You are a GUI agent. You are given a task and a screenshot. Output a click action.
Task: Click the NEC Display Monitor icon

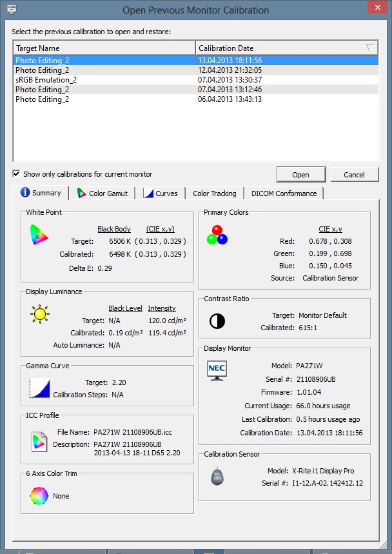217,370
